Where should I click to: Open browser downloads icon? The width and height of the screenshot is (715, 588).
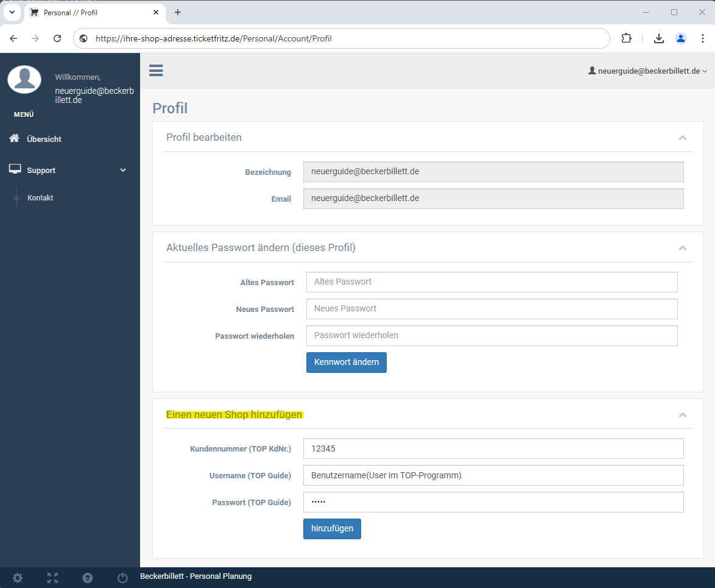pos(659,38)
